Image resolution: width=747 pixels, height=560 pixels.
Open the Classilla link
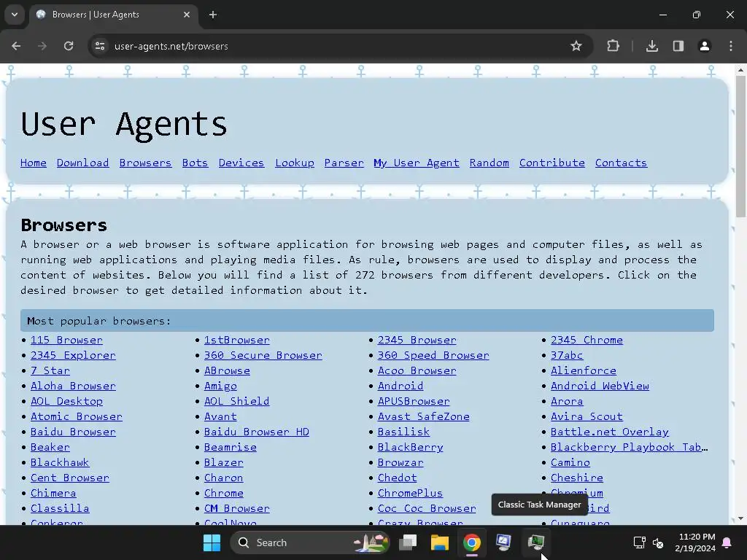[60, 508]
